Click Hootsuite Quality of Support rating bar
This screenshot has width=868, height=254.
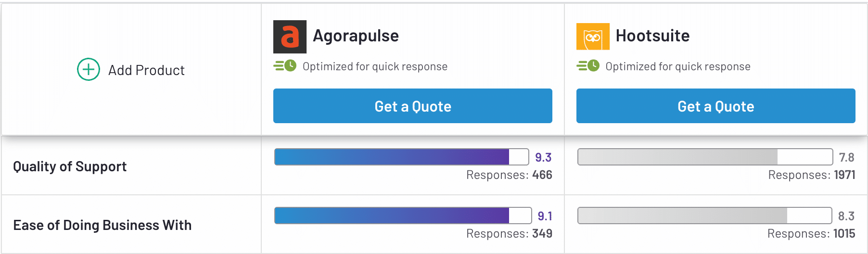(705, 157)
